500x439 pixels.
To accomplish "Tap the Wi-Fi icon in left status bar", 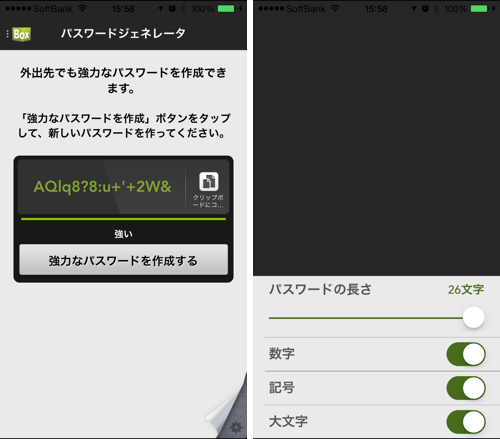I will [82, 8].
